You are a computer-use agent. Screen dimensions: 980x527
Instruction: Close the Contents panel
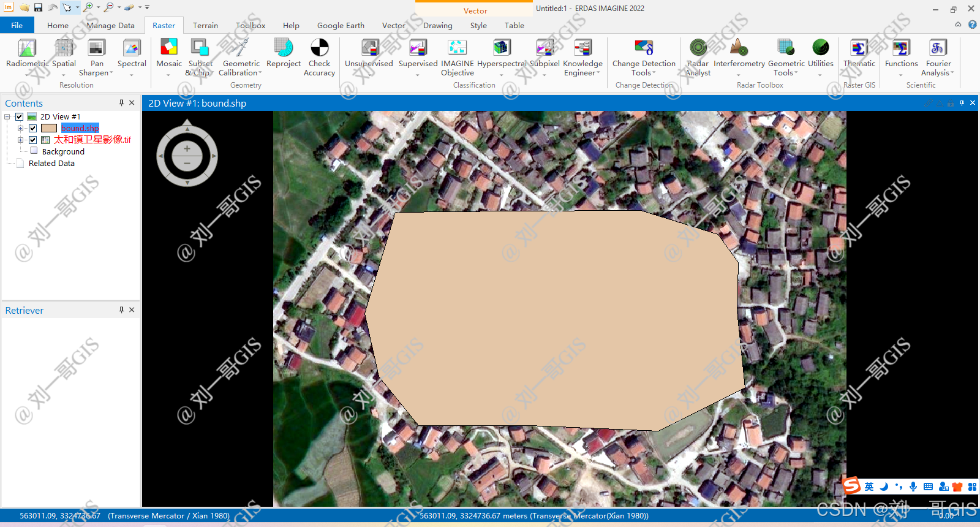[132, 103]
